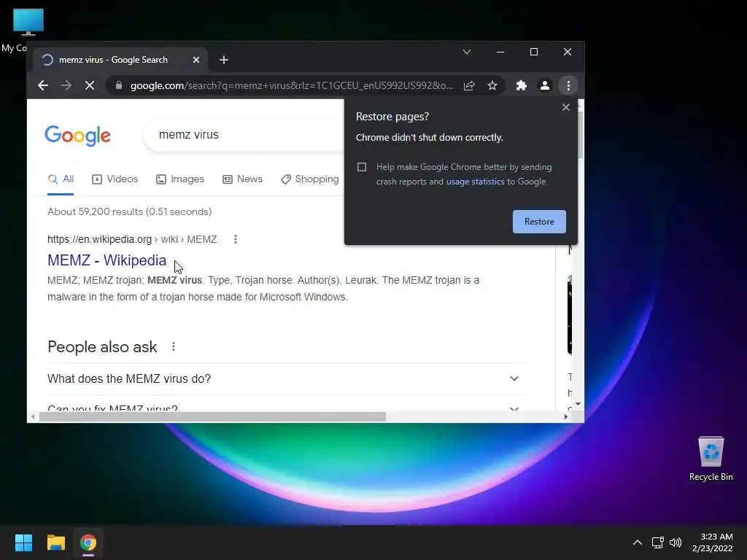Open File Explorer from the taskbar

tap(55, 542)
